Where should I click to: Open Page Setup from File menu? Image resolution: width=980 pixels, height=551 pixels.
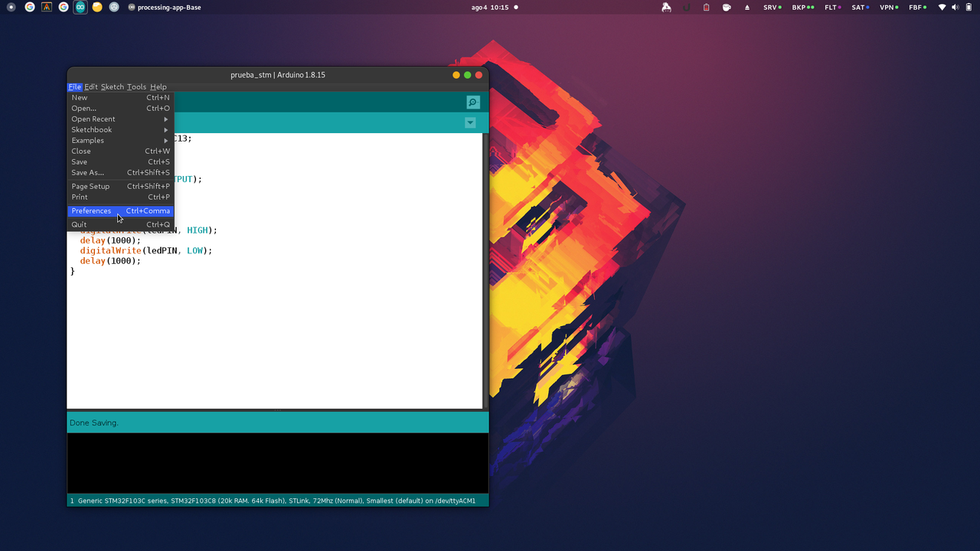point(121,186)
